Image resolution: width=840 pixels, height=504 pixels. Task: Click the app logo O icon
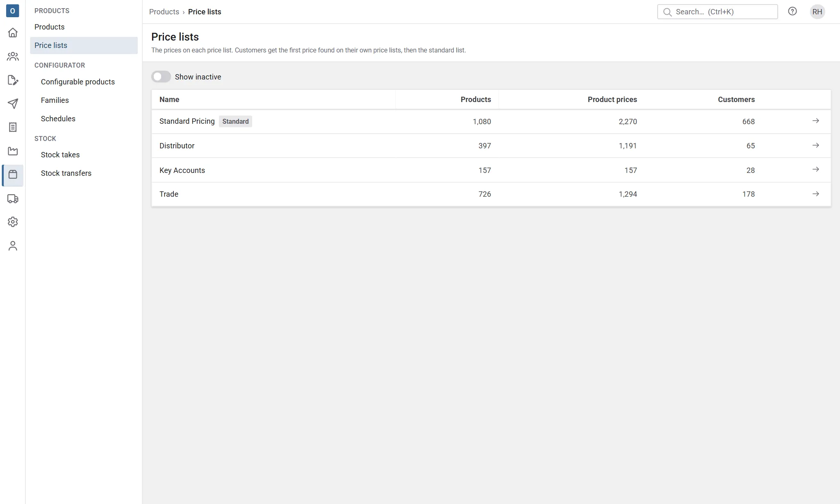coord(13,11)
